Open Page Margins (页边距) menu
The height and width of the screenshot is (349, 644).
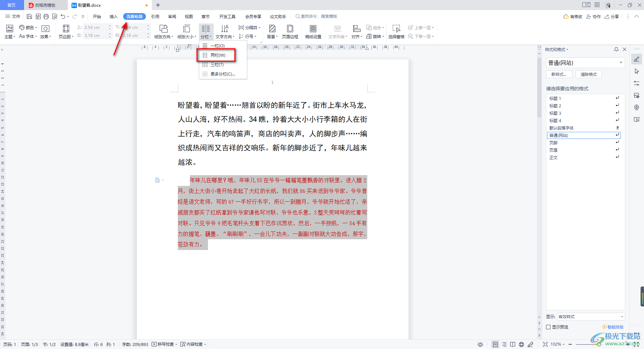coord(66,32)
